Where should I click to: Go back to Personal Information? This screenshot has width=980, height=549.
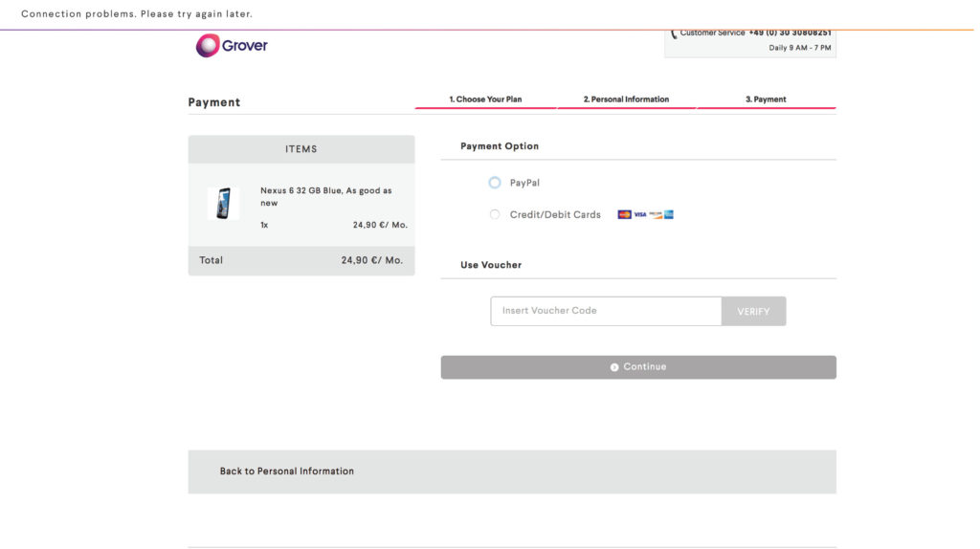pos(287,472)
